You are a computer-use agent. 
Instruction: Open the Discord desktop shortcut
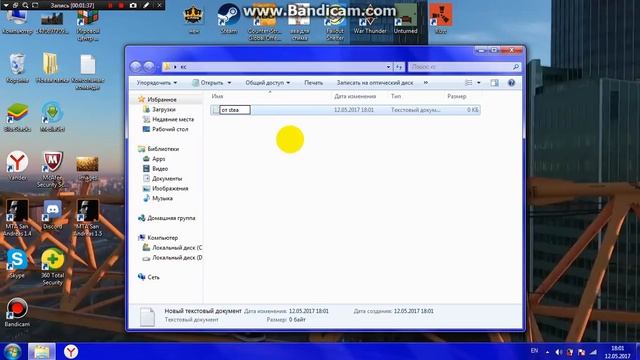(x=52, y=215)
